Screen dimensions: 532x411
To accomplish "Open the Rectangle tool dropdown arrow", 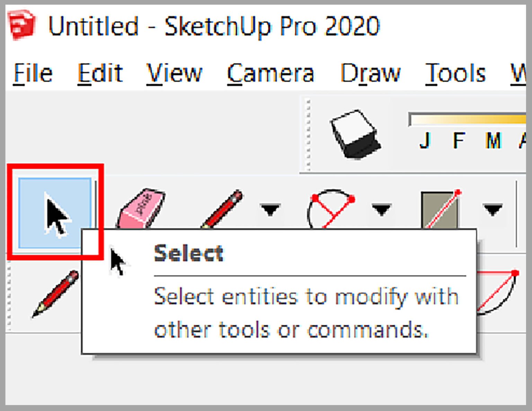I will coord(492,209).
